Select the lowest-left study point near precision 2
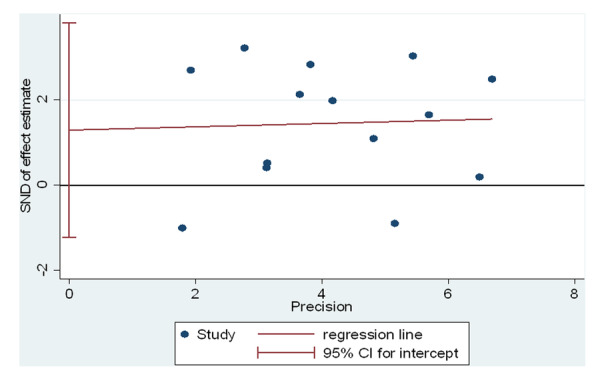This screenshot has height=383, width=600. [182, 228]
